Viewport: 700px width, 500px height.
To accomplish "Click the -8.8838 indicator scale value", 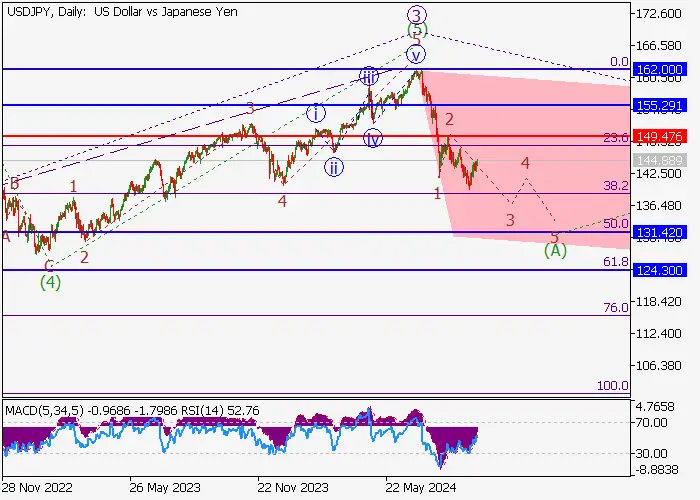I will [x=656, y=470].
